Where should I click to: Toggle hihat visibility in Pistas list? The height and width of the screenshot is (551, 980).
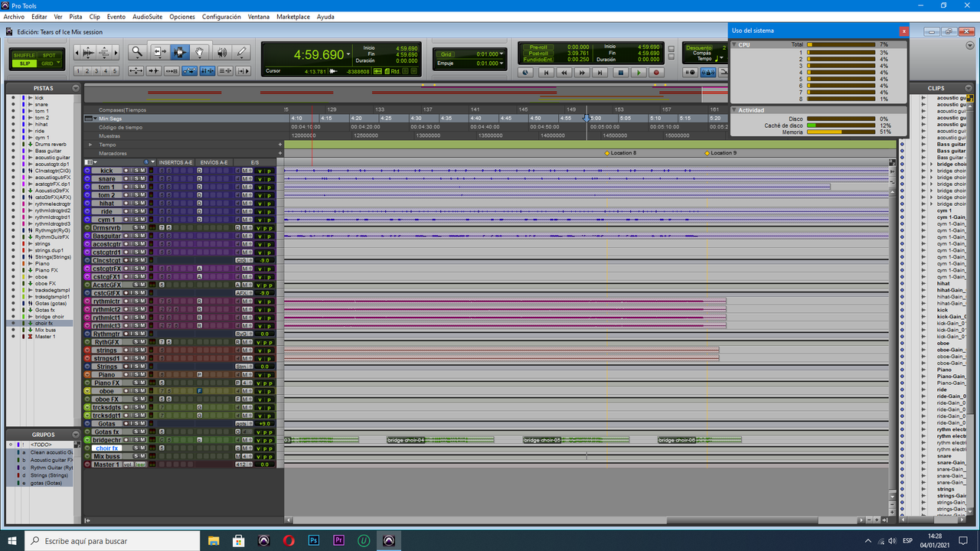pyautogui.click(x=13, y=124)
